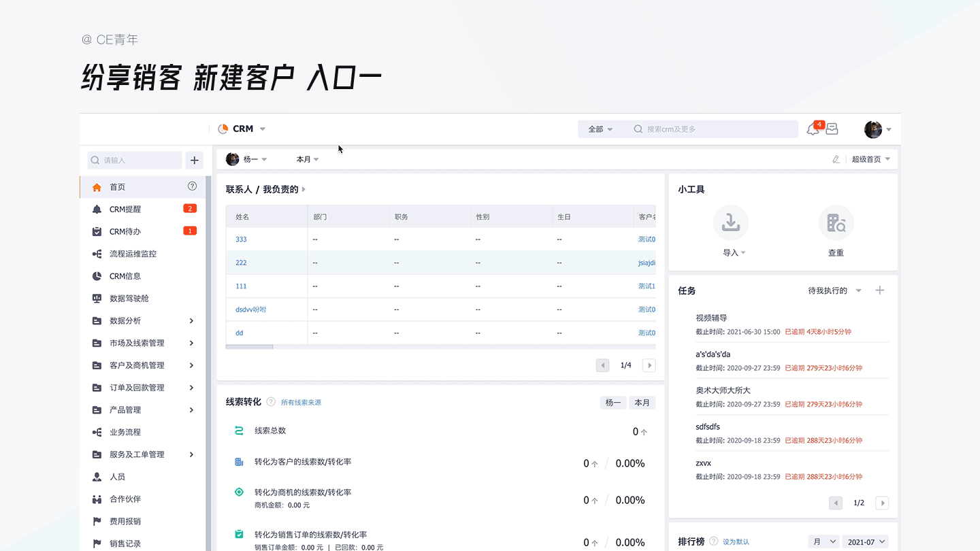Open CRM提醒 in the sidebar
The image size is (980, 551).
click(125, 209)
